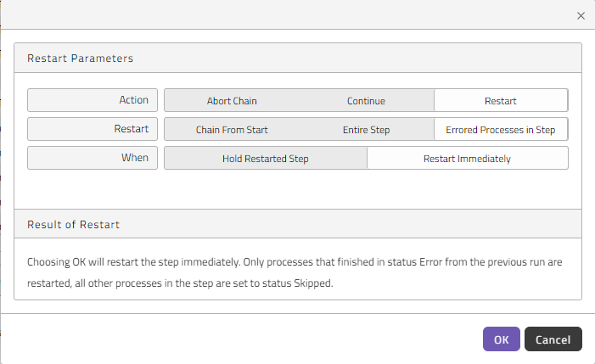Screen dimensions: 595x364
Task: Click the Action label field
Action: pos(93,100)
